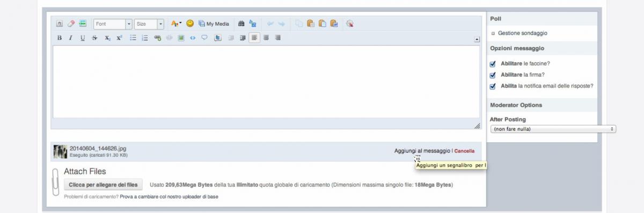
Task: Click the Unlink icon
Action: coord(170,38)
